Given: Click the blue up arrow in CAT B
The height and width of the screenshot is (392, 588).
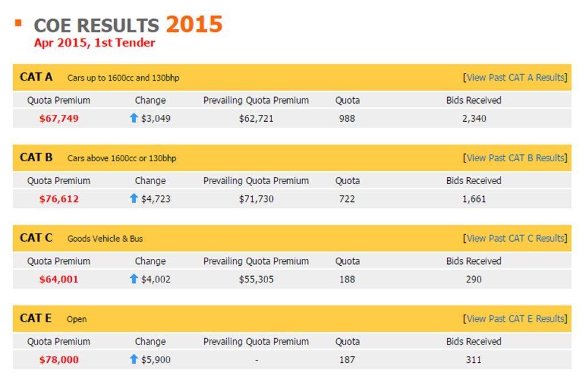Looking at the screenshot, I should tap(134, 199).
